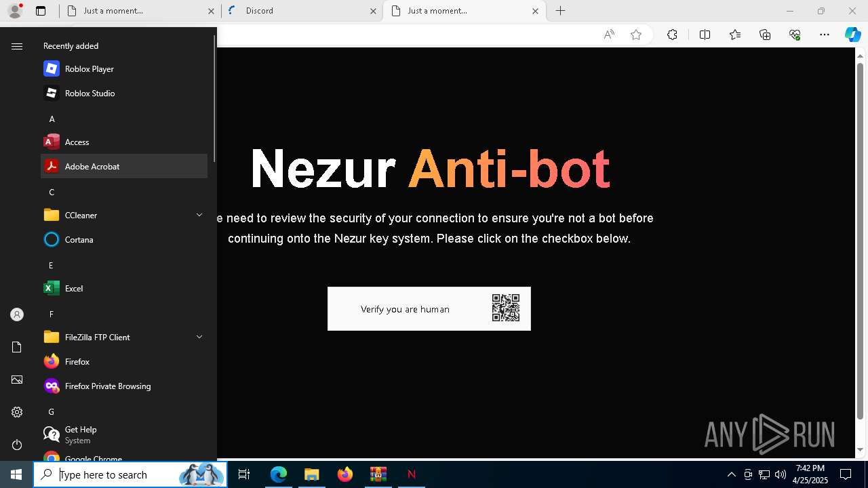The image size is (868, 488).
Task: Launch Roblox Studio from Recently added
Action: (124, 93)
